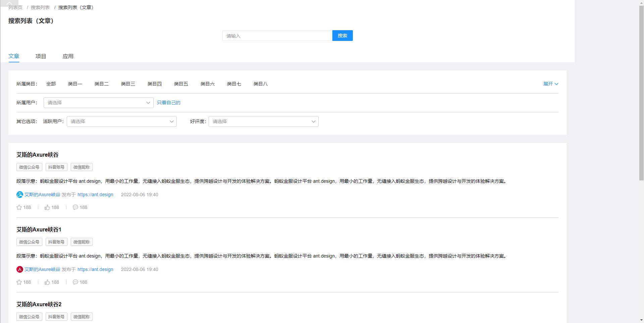This screenshot has height=323, width=644.
Task: Select category filter 类目一
Action: [x=75, y=84]
